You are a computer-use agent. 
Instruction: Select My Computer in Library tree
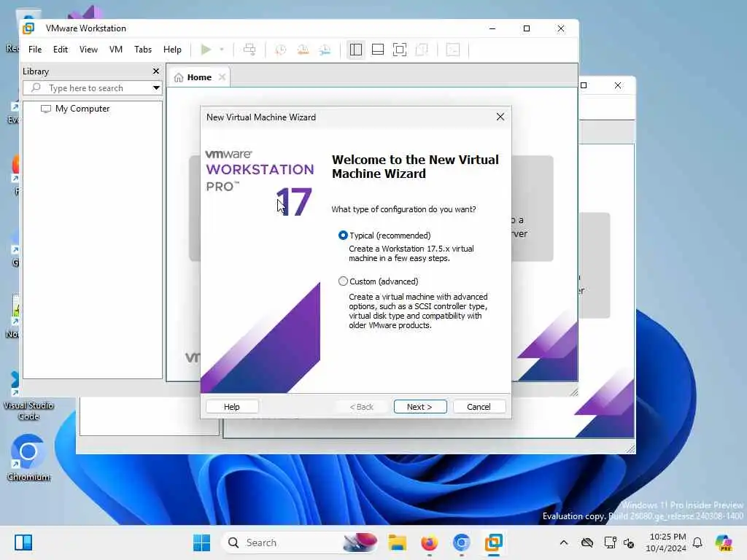[75, 109]
